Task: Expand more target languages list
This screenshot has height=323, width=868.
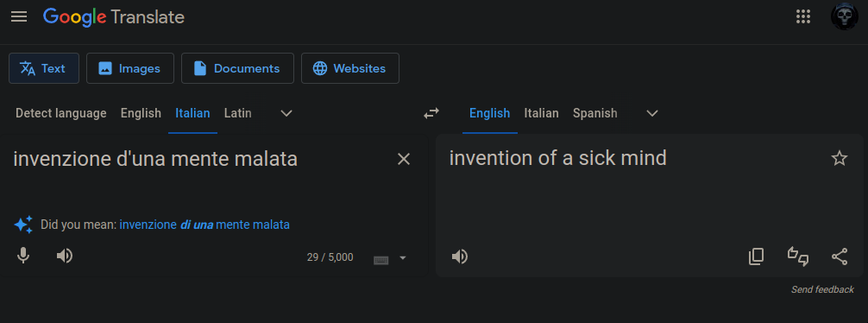Action: (x=652, y=113)
